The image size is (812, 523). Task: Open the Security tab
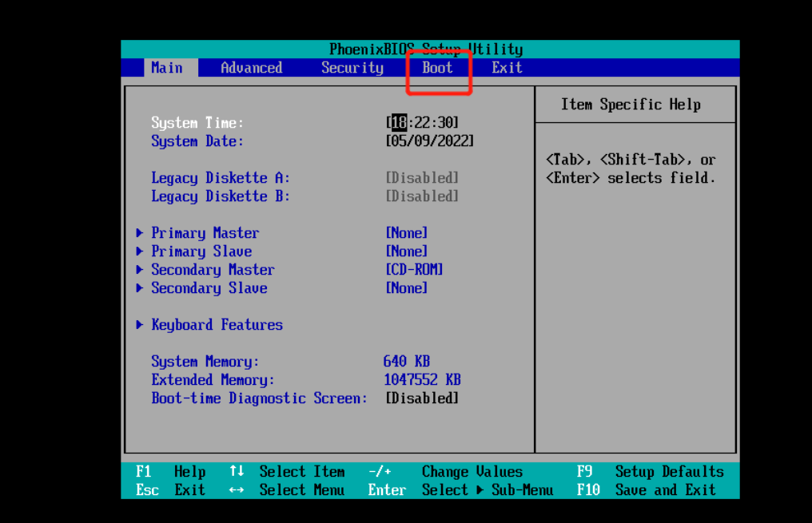[x=352, y=68]
